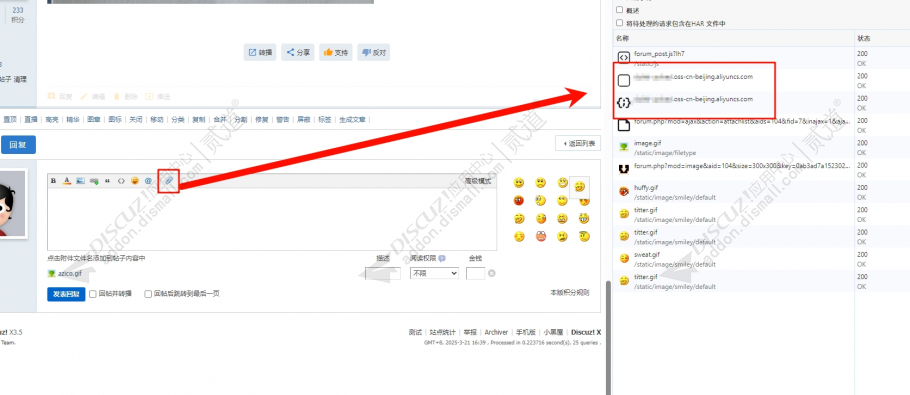Open the 举报 footer link

[470, 332]
